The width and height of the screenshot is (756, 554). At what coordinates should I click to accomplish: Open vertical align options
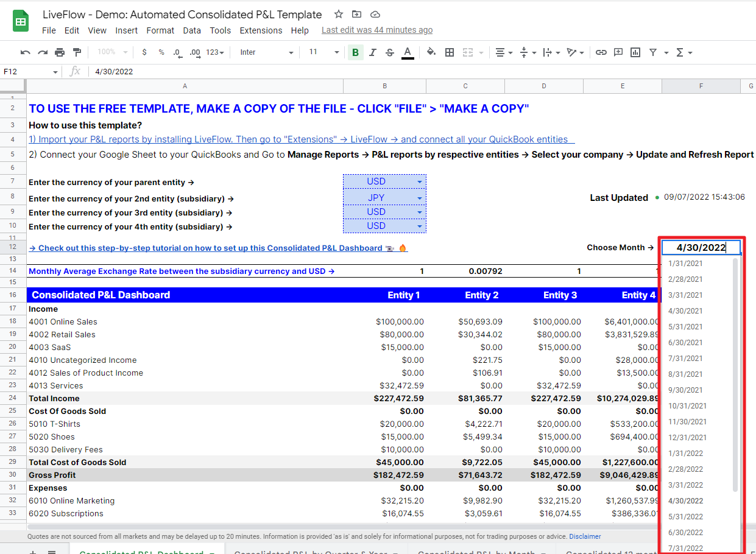coord(527,52)
